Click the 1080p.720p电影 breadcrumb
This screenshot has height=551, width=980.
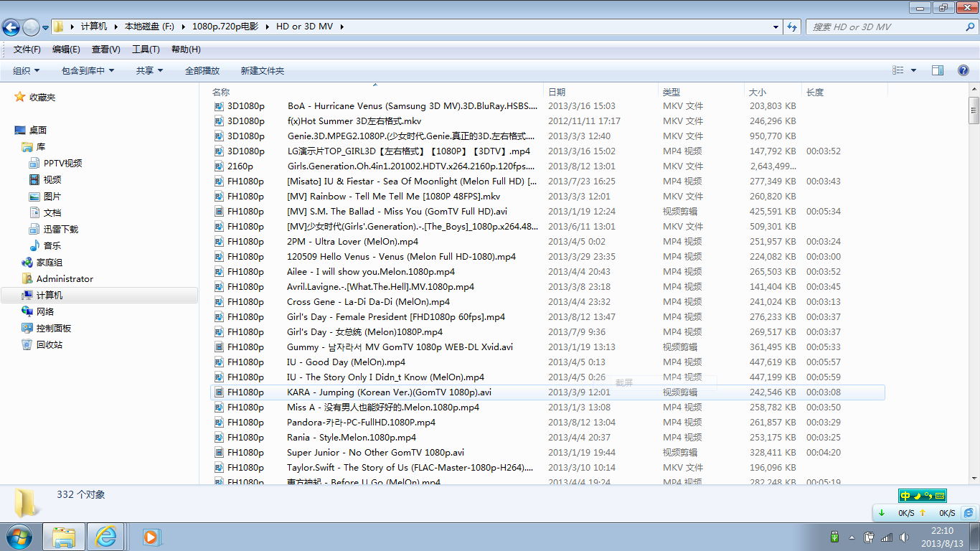[226, 27]
